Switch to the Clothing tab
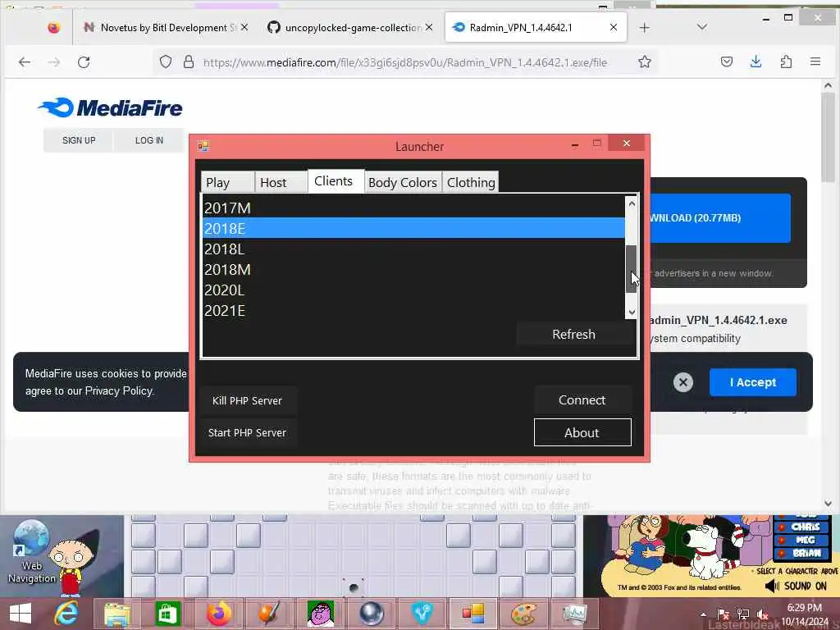The height and width of the screenshot is (630, 840). pos(470,182)
